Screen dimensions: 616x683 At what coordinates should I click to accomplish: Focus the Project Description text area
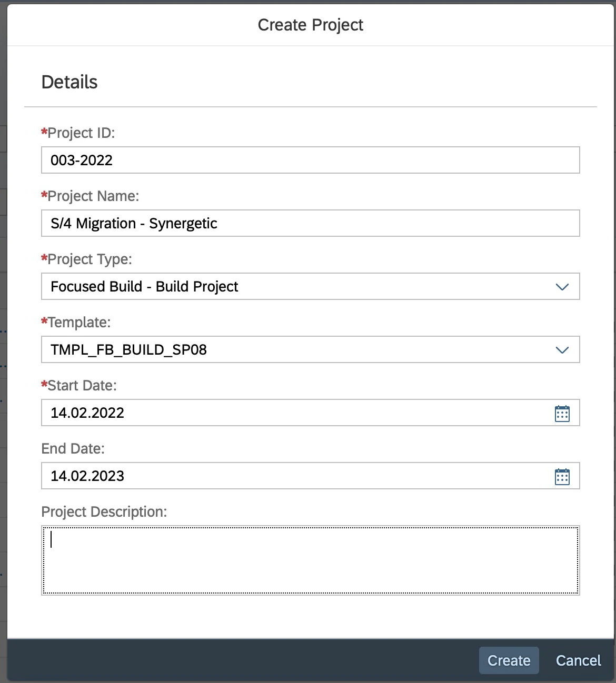[310, 560]
